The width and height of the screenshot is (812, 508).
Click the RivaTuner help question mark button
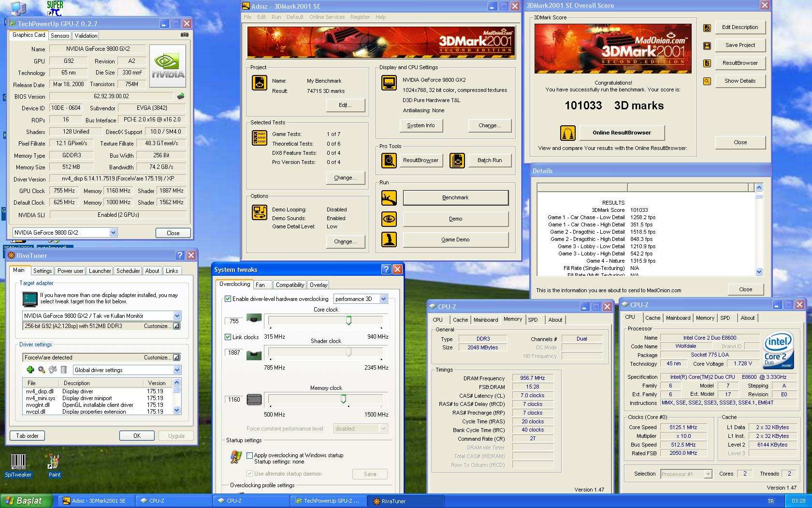coord(180,255)
